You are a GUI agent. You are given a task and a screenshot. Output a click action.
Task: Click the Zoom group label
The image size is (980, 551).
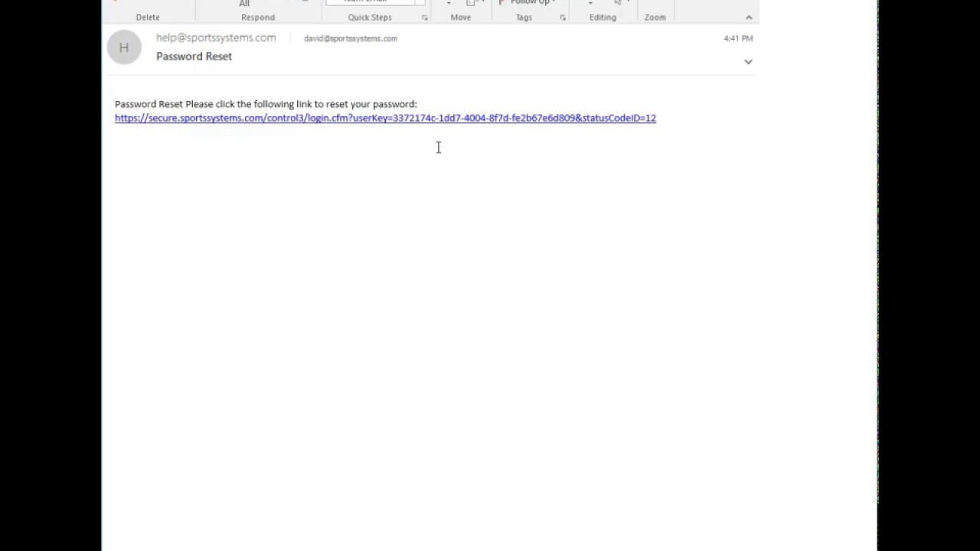(x=655, y=17)
